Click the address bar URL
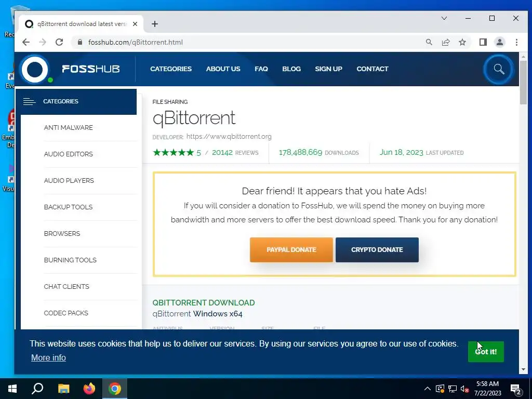 click(x=136, y=42)
